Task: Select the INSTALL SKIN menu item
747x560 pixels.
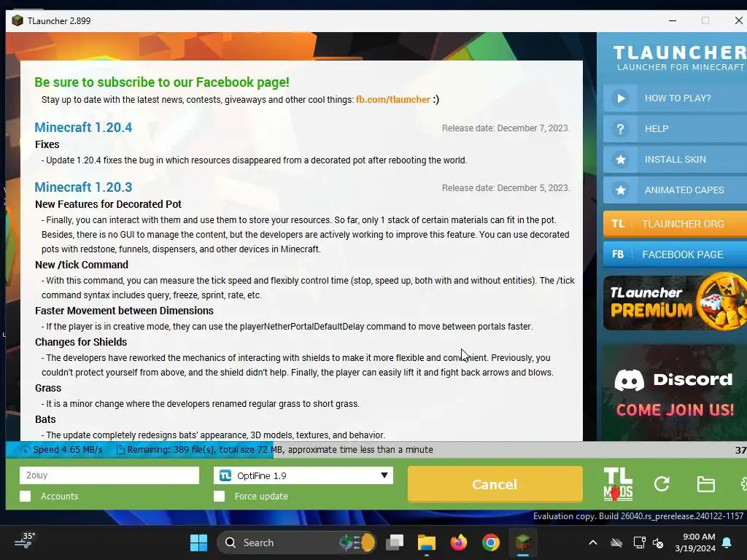Action: pos(675,160)
